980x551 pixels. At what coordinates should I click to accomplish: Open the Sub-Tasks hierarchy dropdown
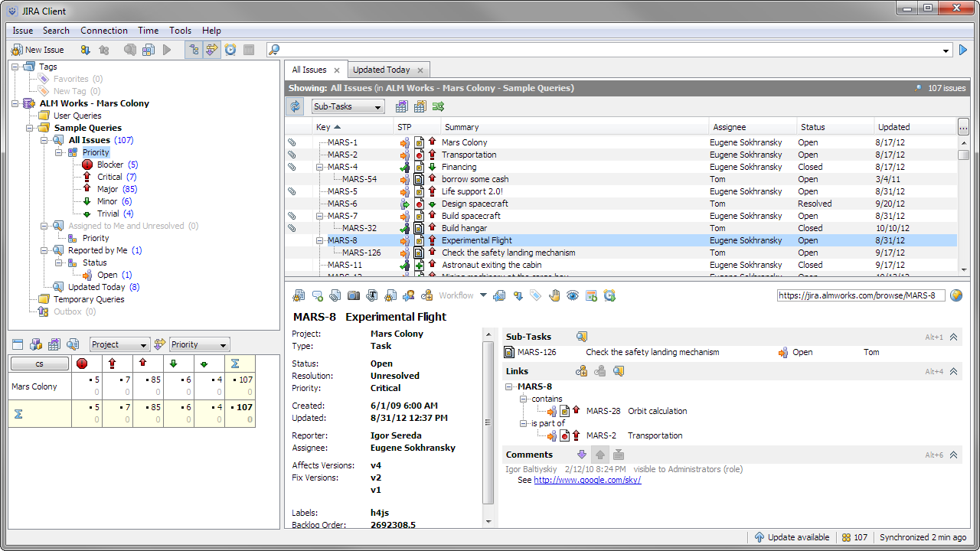pyautogui.click(x=348, y=106)
